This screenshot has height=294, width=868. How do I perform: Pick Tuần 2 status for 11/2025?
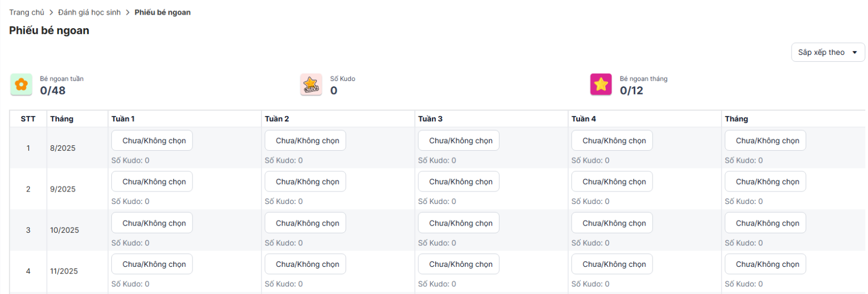(x=305, y=264)
